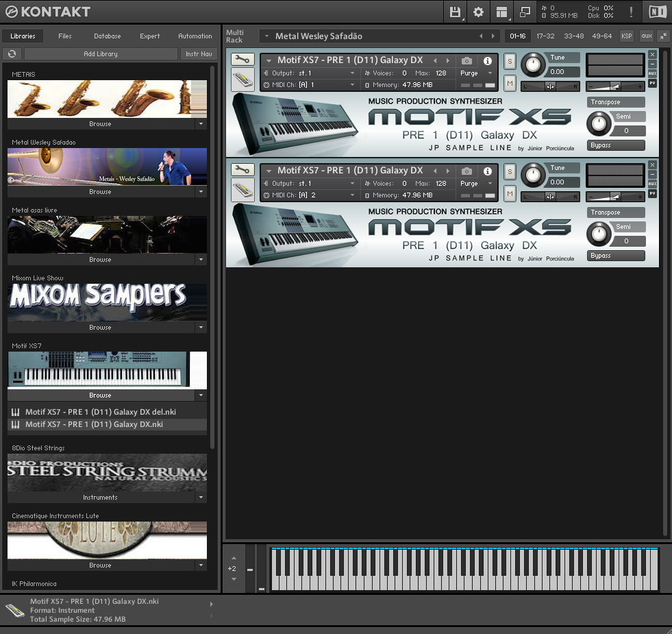Screen dimensions: 672x634
Task: Click Transpose on MIDI Ch 2 instrument
Action: pos(616,212)
